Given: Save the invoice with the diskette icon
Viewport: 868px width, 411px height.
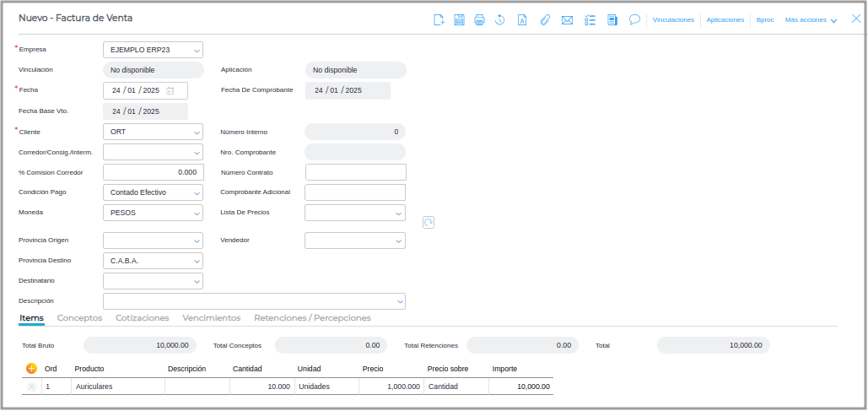Looking at the screenshot, I should [460, 19].
